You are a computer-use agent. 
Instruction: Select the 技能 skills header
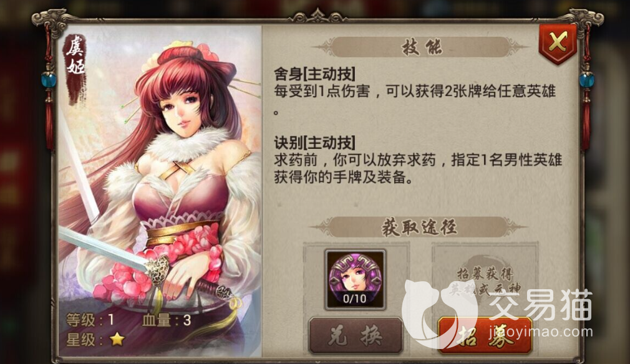(x=421, y=47)
